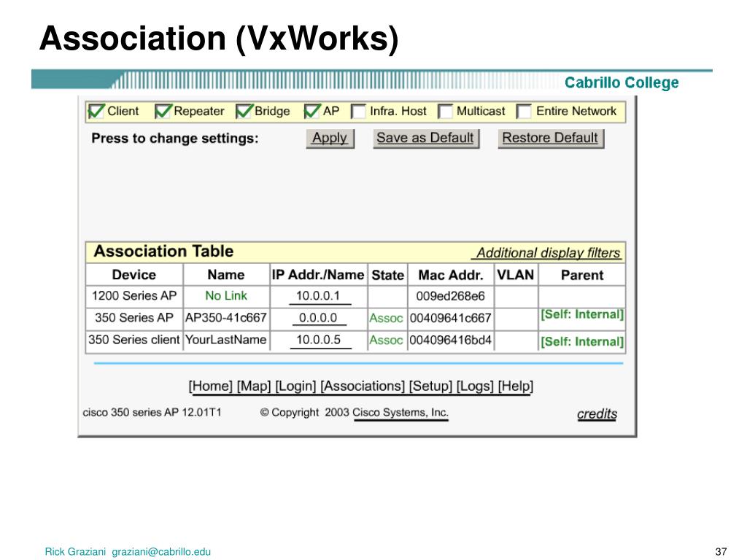This screenshot has height=560, width=747.
Task: Click the 350 Series client device cell
Action: point(134,340)
